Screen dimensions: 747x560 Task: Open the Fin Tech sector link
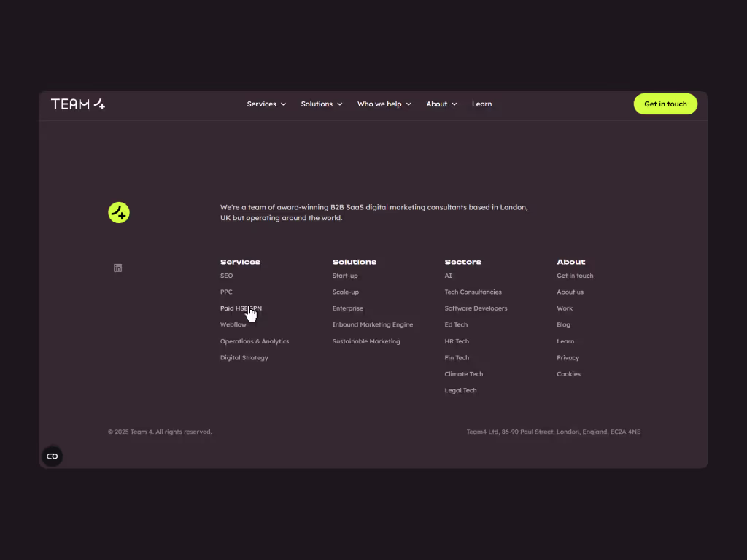457,357
